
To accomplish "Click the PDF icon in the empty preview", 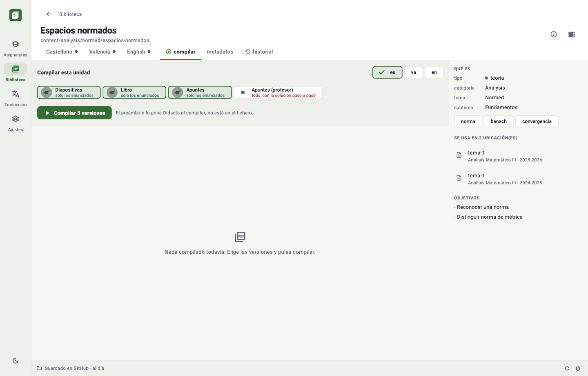I will pos(240,237).
